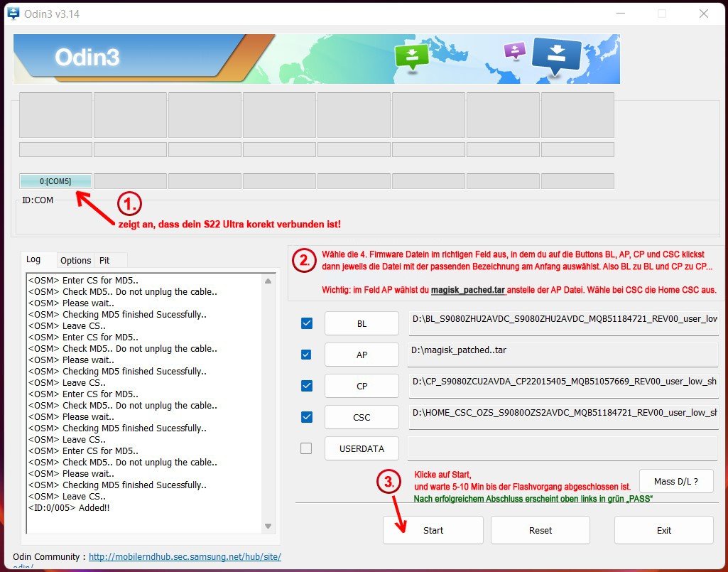Open the USERDATA file chooser button
Viewport: 728px width, 572px height.
click(x=362, y=448)
